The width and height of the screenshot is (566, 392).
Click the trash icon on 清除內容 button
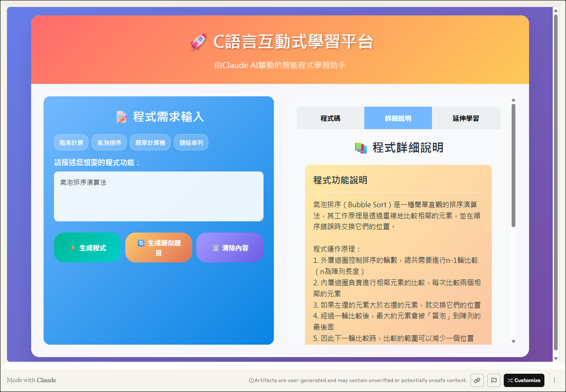click(x=216, y=248)
